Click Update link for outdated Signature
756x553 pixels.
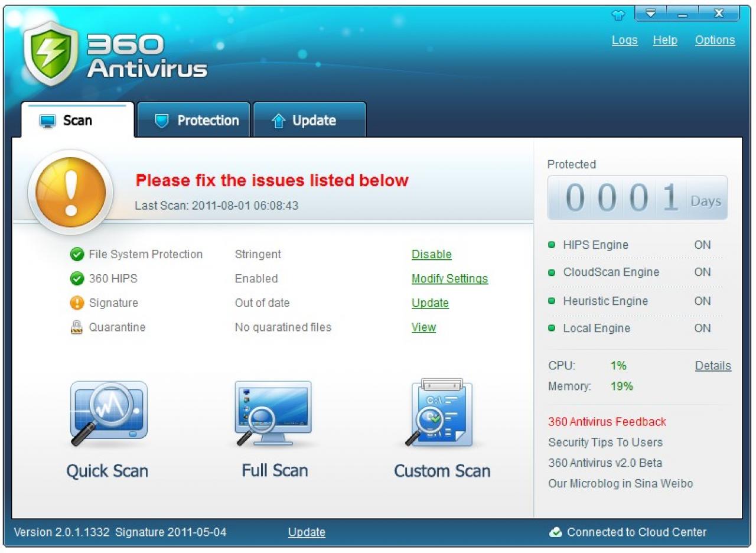tap(430, 303)
